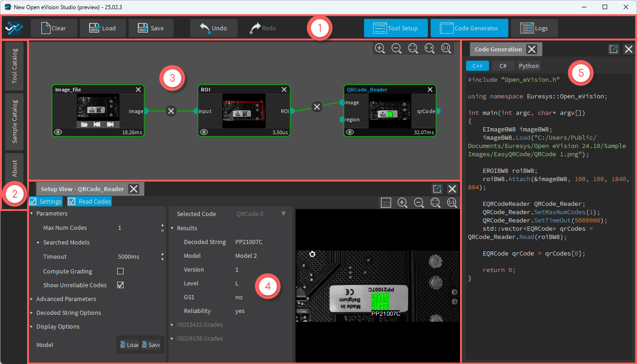Toggle the ROI node visibility eye

pos(204,132)
